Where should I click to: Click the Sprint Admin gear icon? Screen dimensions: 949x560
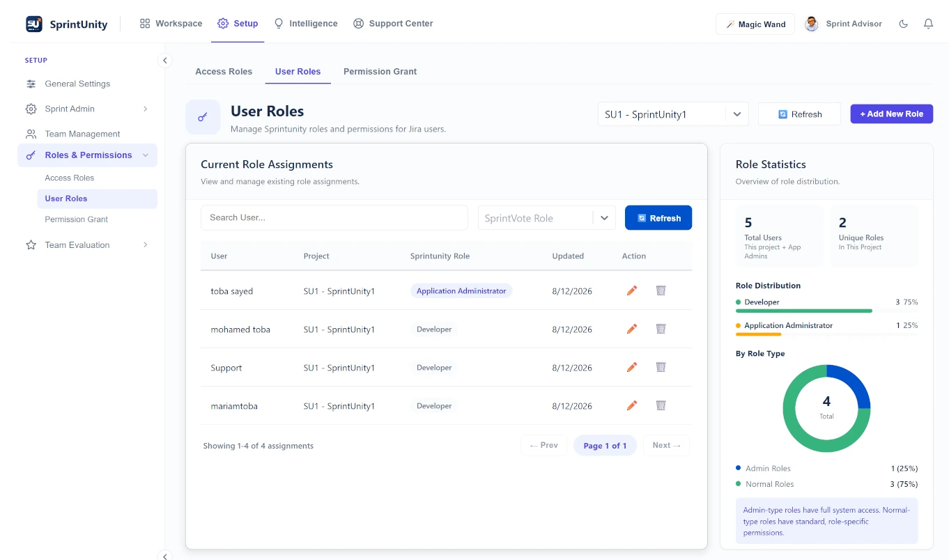click(x=31, y=109)
